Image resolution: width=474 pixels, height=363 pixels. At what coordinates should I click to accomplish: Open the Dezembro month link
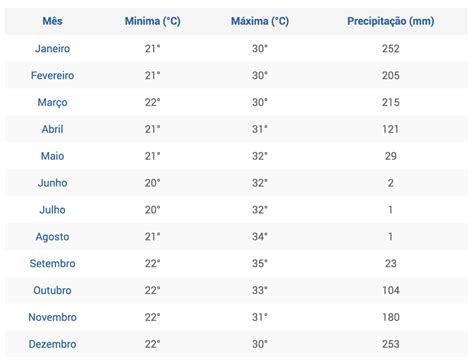click(x=52, y=344)
